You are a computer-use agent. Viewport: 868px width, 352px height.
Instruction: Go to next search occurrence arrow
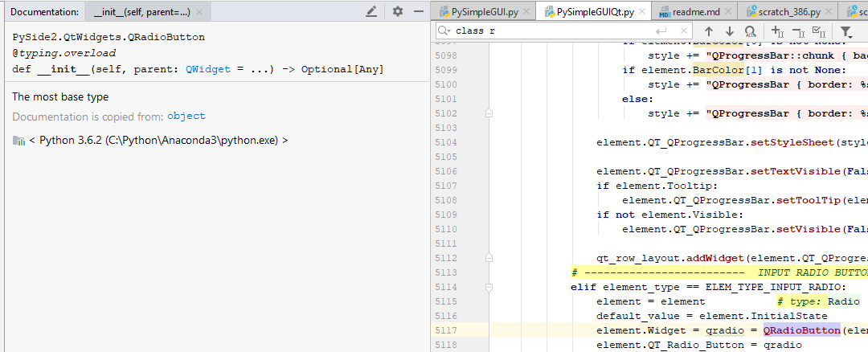[730, 31]
